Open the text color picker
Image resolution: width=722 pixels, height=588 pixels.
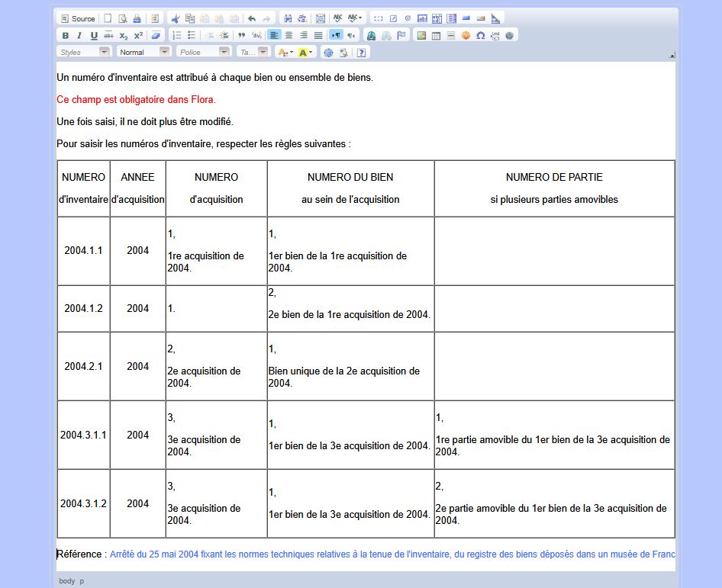(x=285, y=52)
